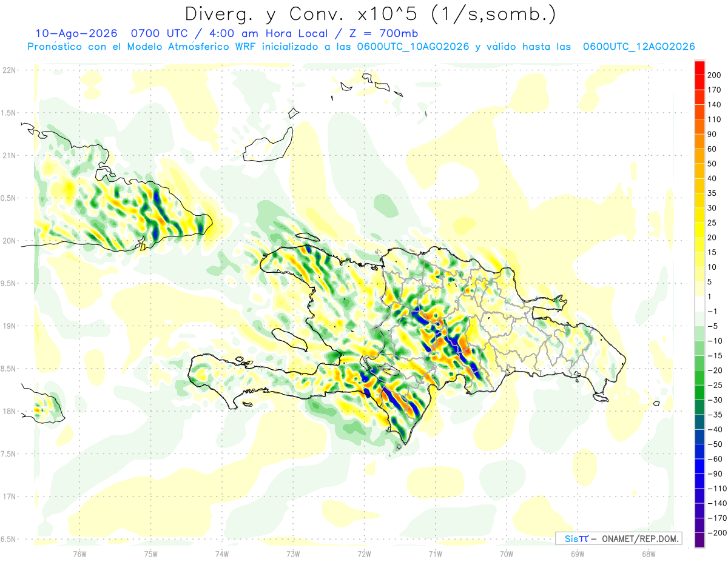Click the 'Pronóstico con el Modelo Atmosférico WRF' line
Viewport: 728px width, 562px height.
click(x=361, y=47)
